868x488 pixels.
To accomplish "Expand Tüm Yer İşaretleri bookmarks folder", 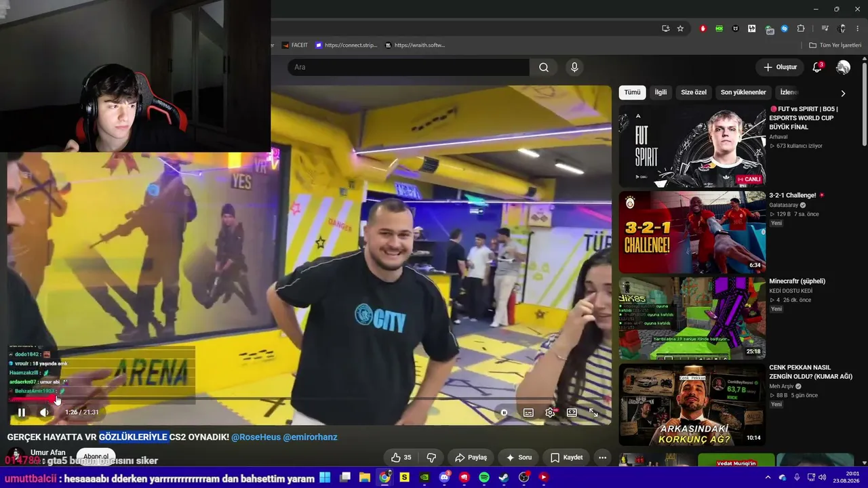I will click(835, 45).
